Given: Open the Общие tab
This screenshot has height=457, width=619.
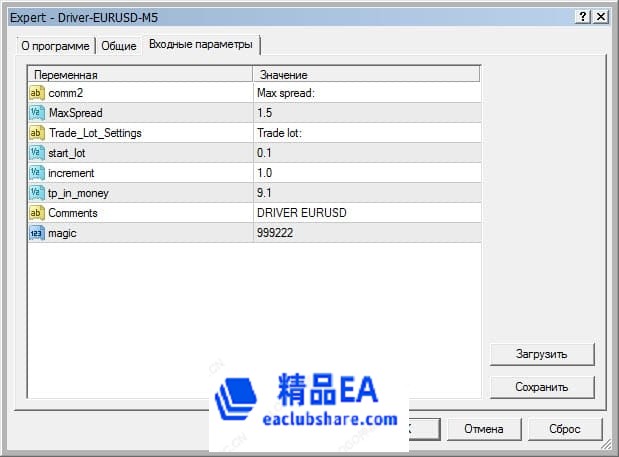Looking at the screenshot, I should click(x=119, y=46).
